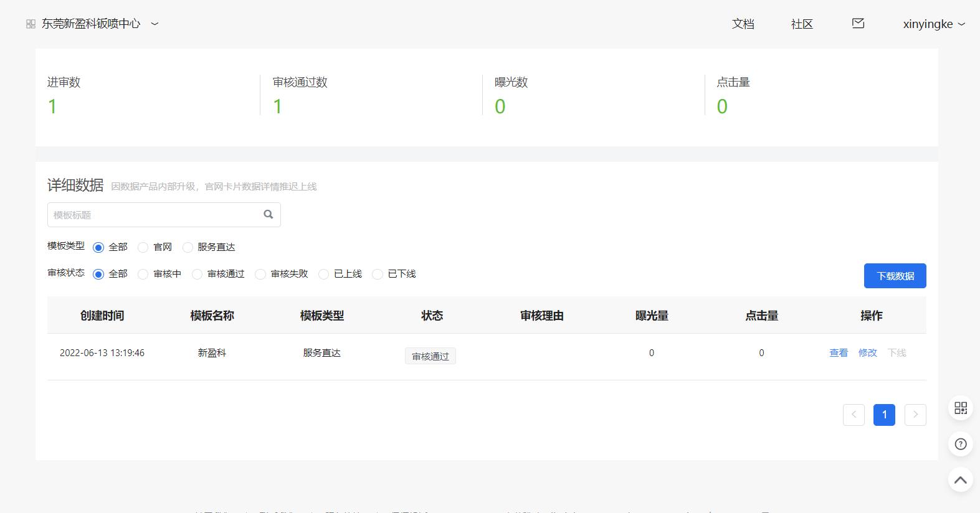Select 服务直达 template type radio

pos(188,248)
